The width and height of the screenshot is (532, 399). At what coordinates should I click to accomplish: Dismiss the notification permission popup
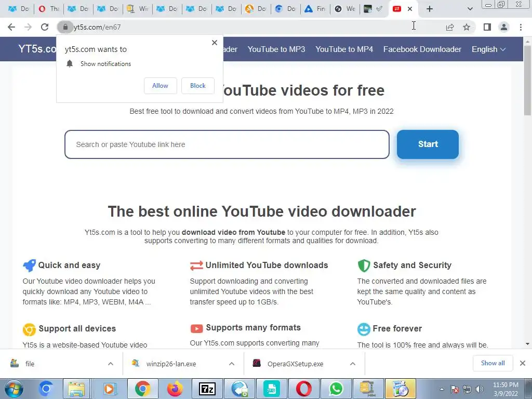tap(215, 43)
